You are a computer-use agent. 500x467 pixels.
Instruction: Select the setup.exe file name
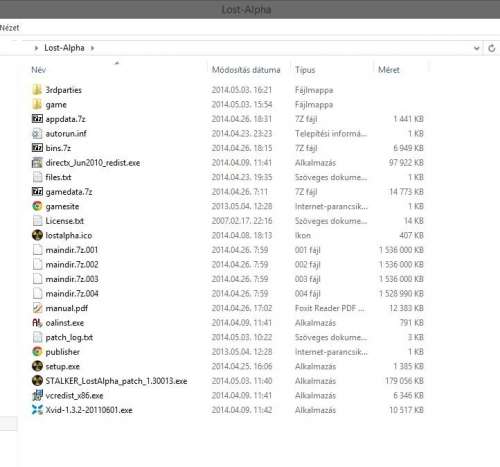click(x=62, y=366)
